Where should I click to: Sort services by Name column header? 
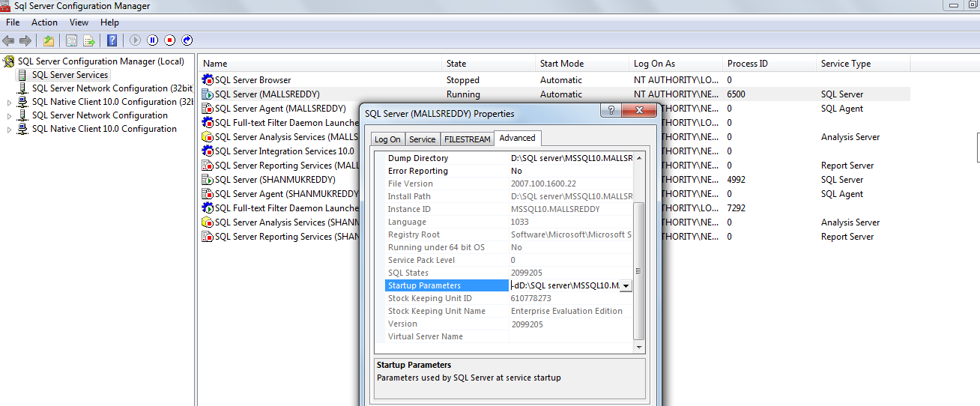320,64
